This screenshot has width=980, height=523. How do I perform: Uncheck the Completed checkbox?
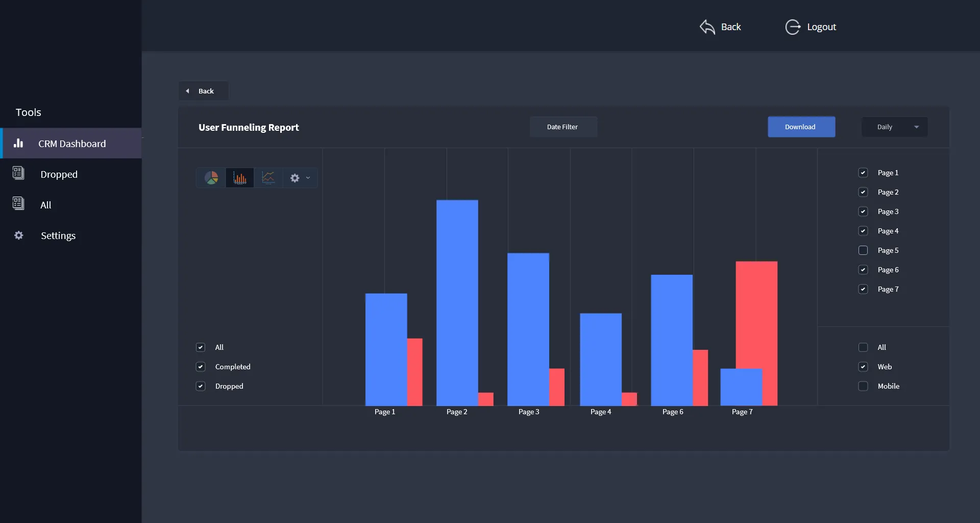click(x=201, y=367)
